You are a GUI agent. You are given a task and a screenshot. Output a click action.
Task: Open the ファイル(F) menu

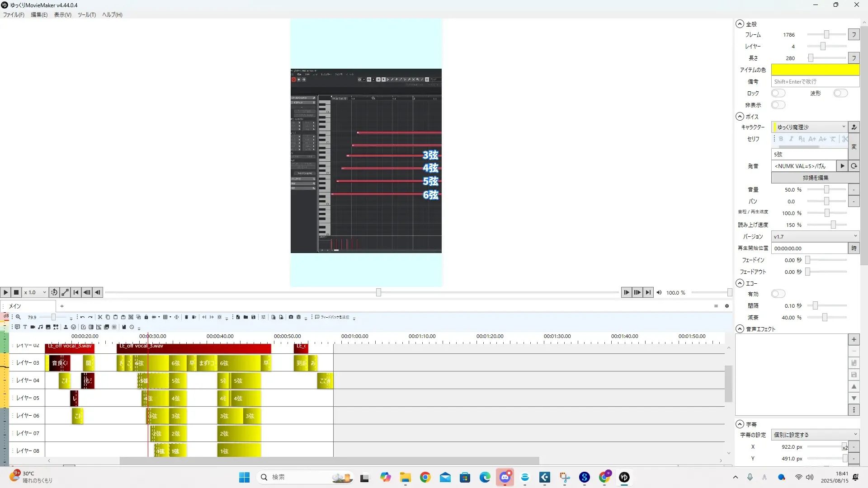(x=14, y=14)
